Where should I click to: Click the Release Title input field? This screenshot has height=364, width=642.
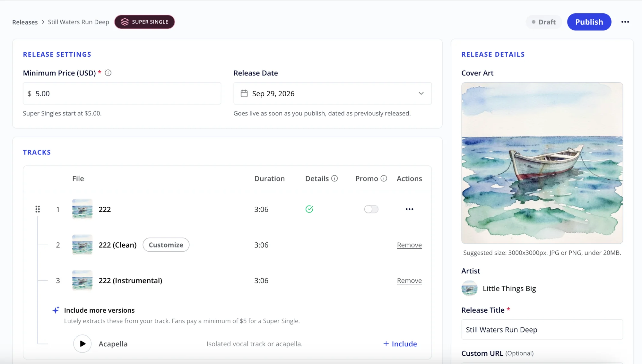[x=542, y=330]
